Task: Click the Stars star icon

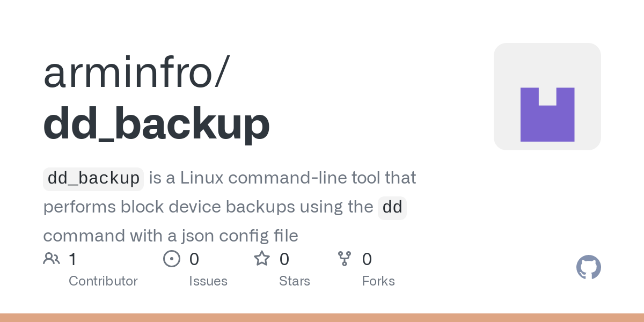Action: [262, 259]
